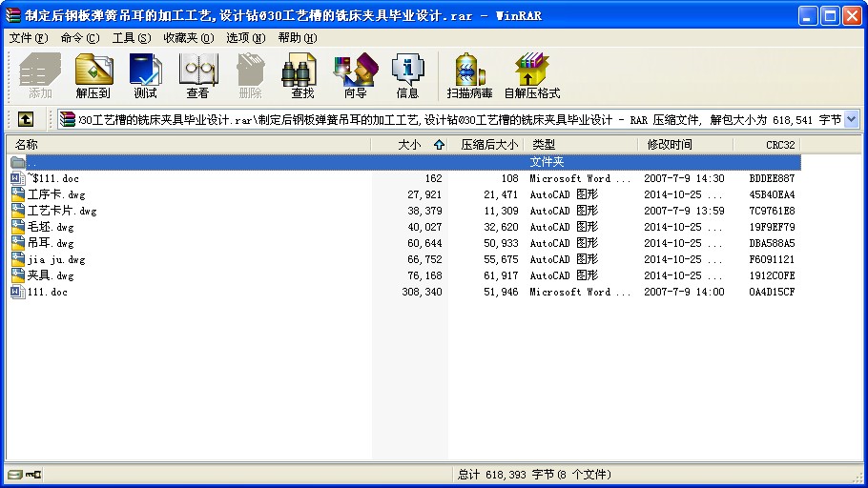
Task: Click the icon of 毛坯.dwg file
Action: point(18,227)
